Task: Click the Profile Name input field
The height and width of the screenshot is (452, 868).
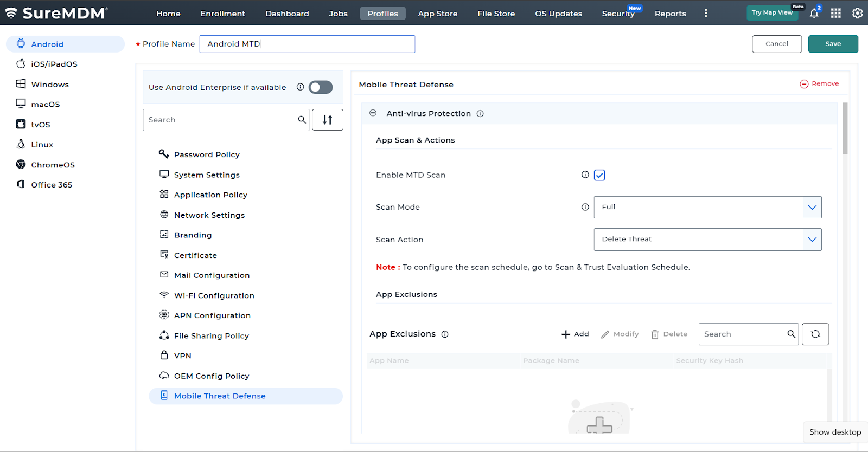Action: coord(307,44)
